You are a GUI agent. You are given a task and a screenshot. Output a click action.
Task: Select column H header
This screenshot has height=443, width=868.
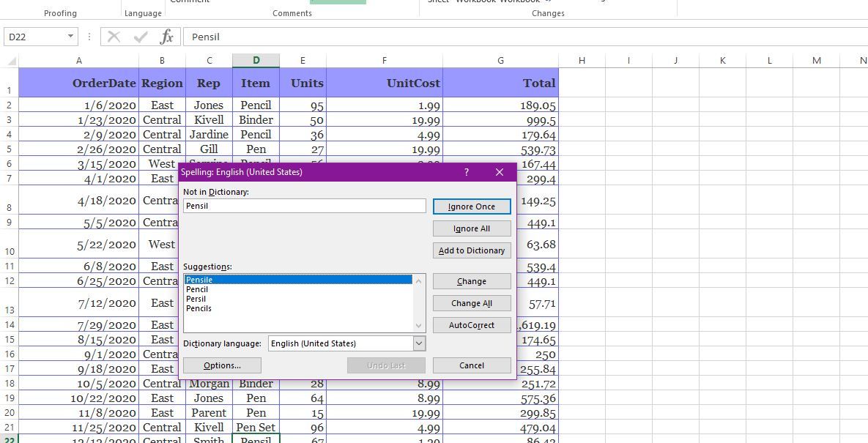click(582, 61)
